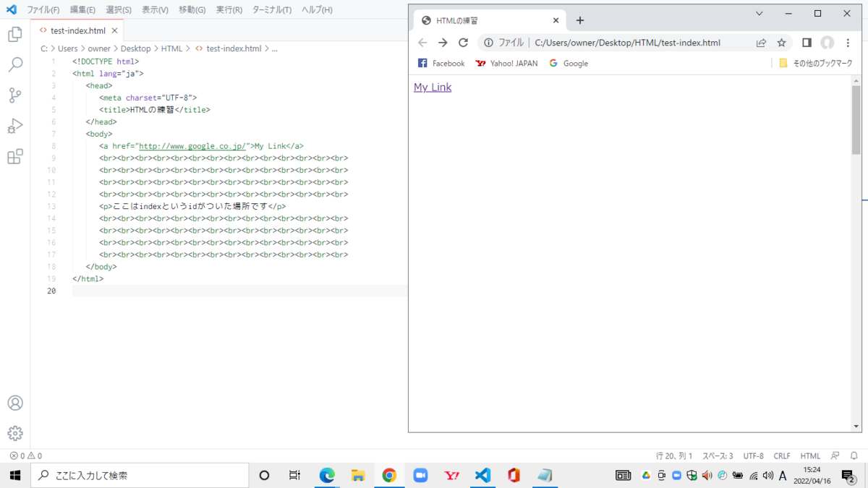
Task: Select the test-index.html editor tab
Action: (x=78, y=30)
